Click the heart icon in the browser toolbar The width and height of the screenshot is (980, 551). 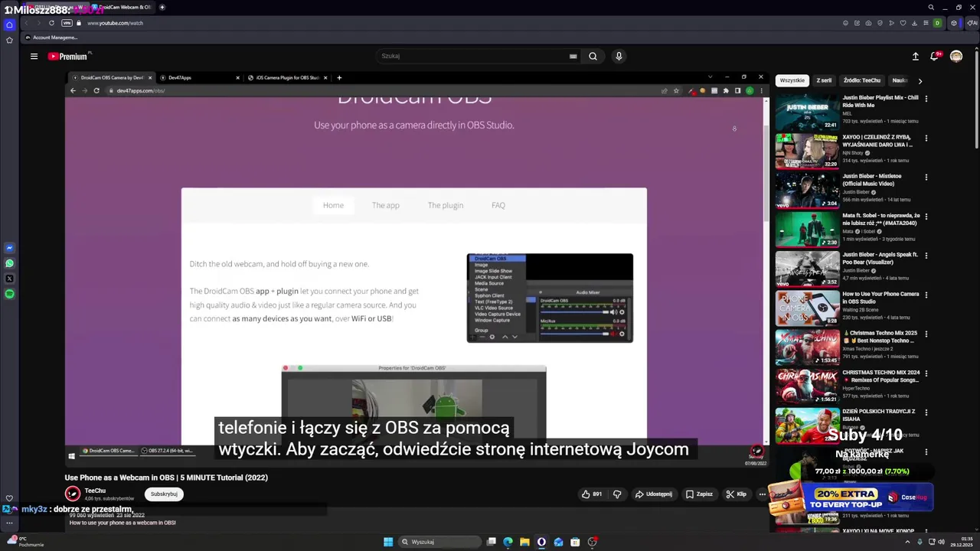click(903, 23)
